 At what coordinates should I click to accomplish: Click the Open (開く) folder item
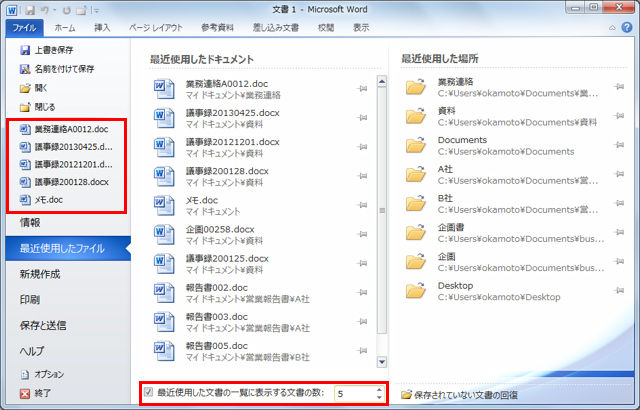[33, 88]
